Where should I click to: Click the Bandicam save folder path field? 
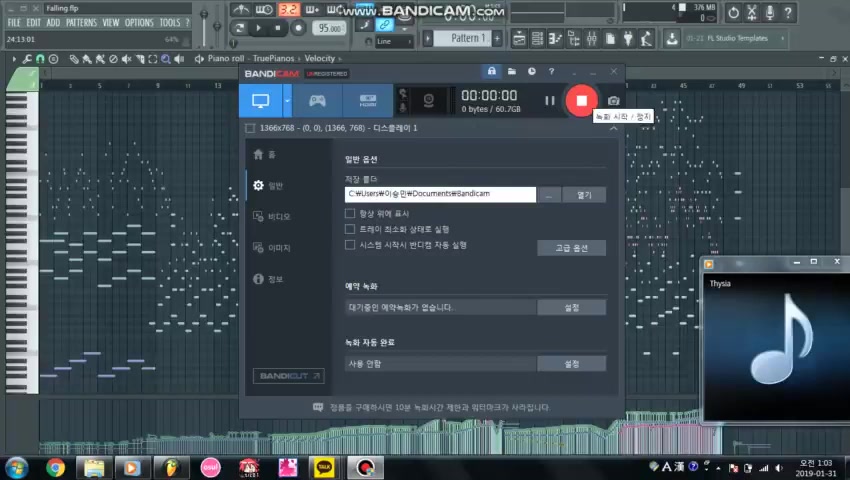[x=440, y=194]
